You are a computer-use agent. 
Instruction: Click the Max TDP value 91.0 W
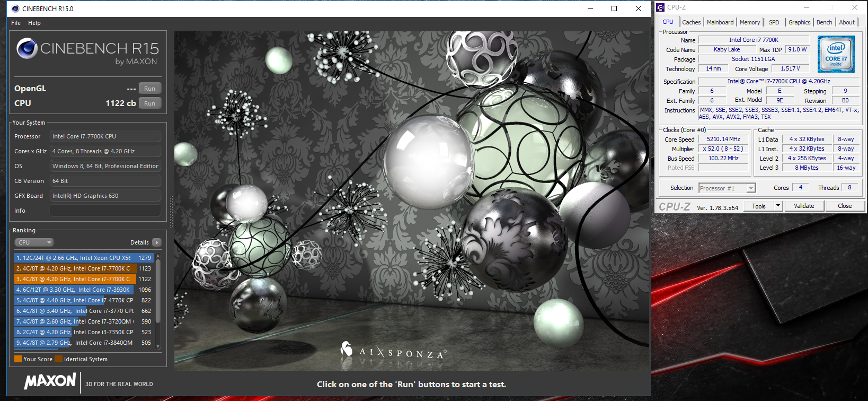pyautogui.click(x=797, y=50)
